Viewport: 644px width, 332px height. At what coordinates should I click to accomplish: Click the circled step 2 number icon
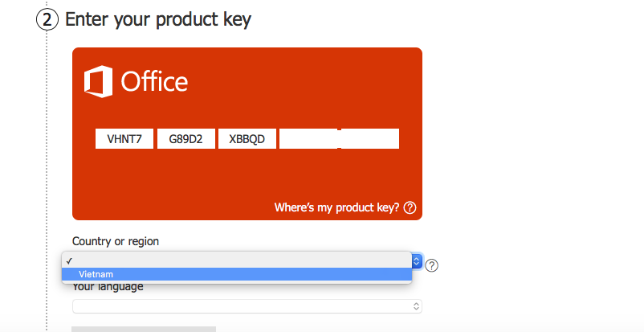pos(47,20)
